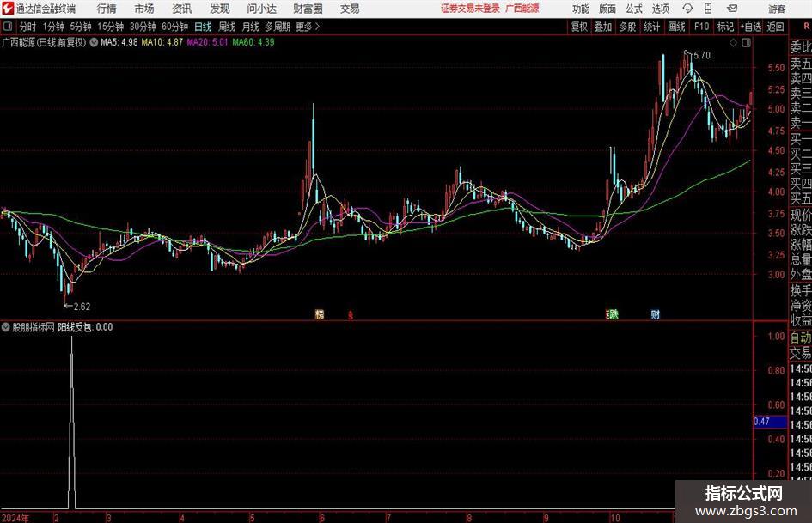The image size is (812, 523).
Task: Open the 市场 menu
Action: [144, 9]
